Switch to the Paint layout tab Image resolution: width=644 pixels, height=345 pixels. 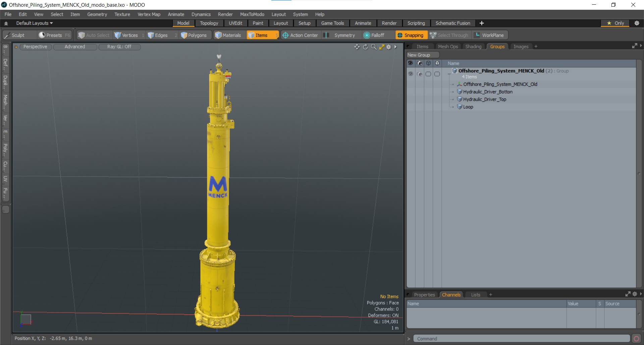click(x=258, y=23)
